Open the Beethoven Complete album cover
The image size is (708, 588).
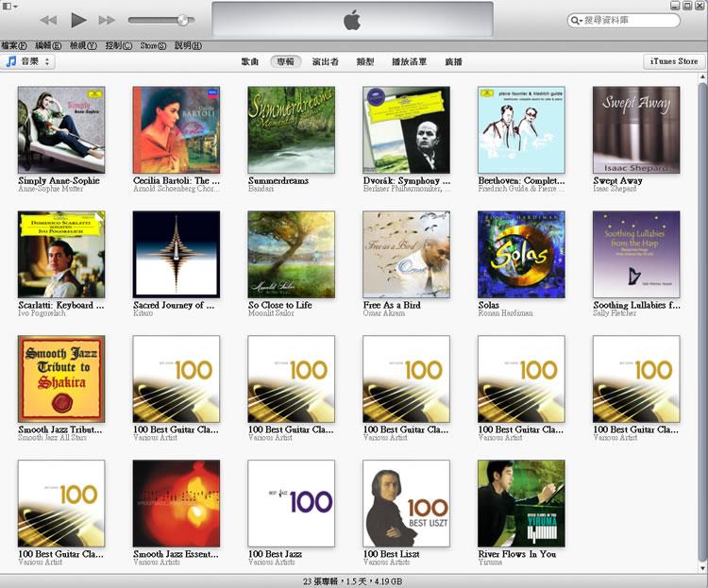click(x=521, y=130)
